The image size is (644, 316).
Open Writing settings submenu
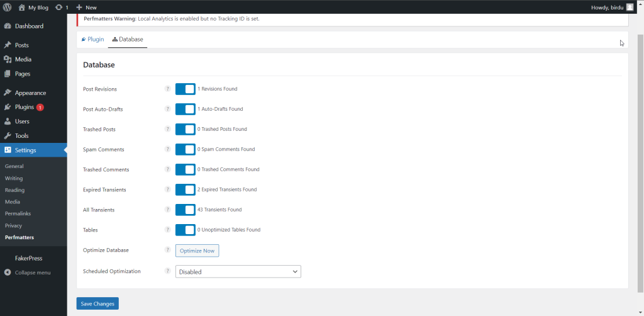point(14,178)
